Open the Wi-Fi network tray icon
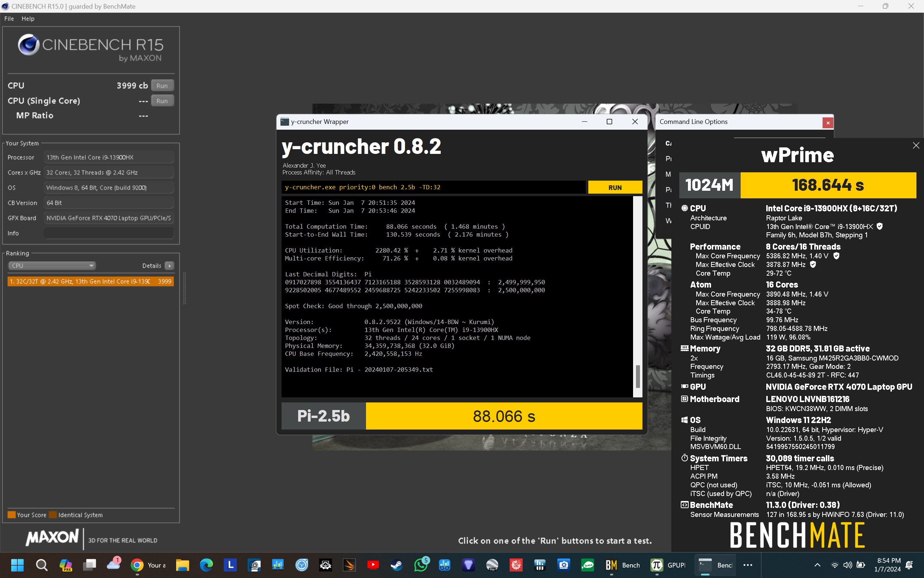This screenshot has width=924, height=578. point(834,565)
